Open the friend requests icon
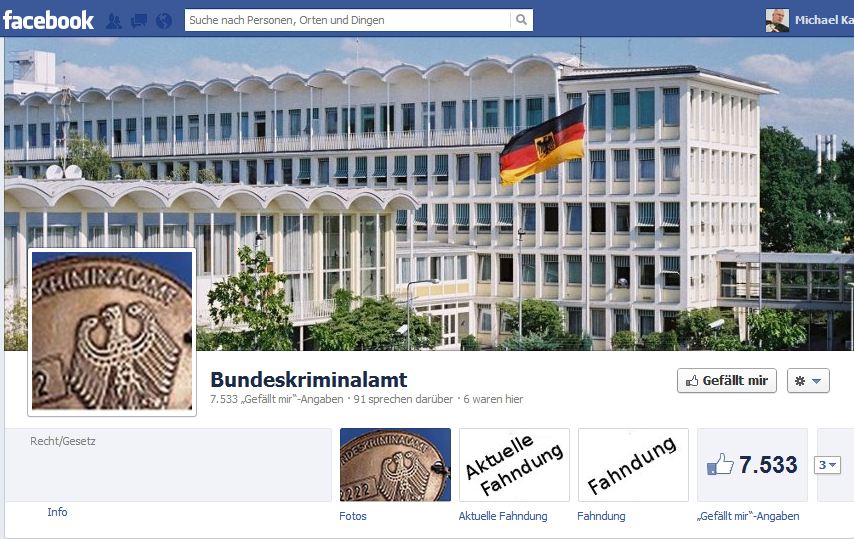Screen dimensions: 854x539 [x=114, y=21]
